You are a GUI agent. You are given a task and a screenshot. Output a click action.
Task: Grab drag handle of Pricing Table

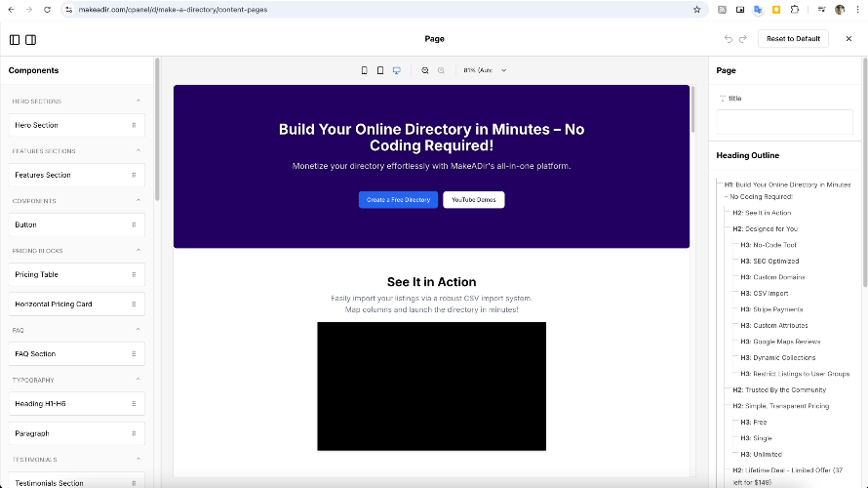134,274
